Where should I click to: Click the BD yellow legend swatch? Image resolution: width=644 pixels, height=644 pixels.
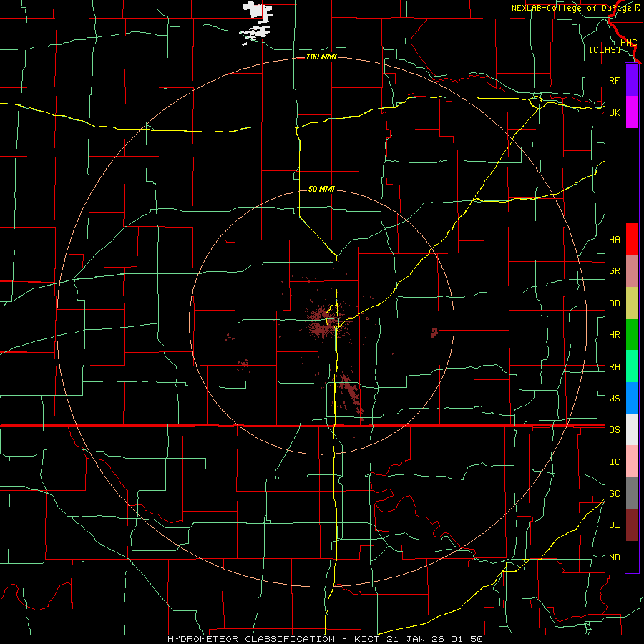[632, 303]
